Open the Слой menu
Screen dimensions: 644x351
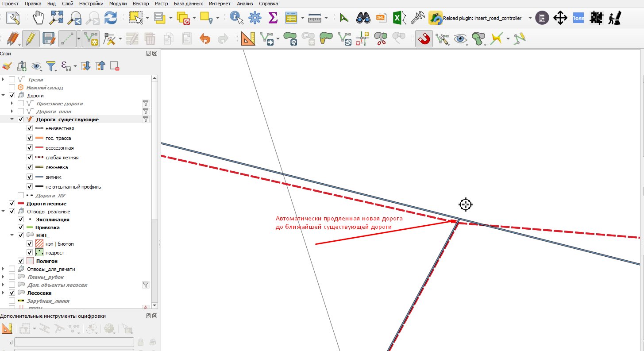[68, 4]
